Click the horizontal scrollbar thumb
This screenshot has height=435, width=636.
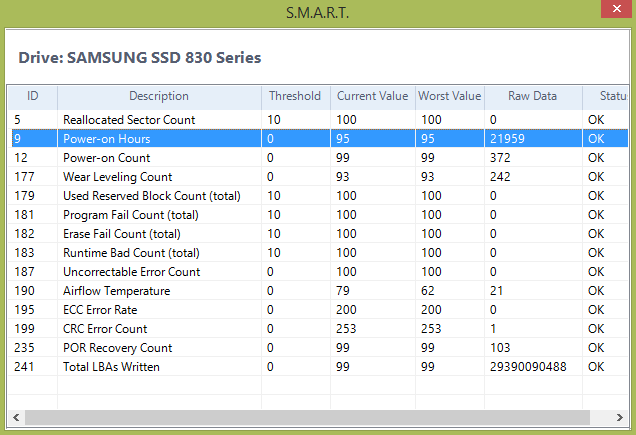[x=307, y=417]
